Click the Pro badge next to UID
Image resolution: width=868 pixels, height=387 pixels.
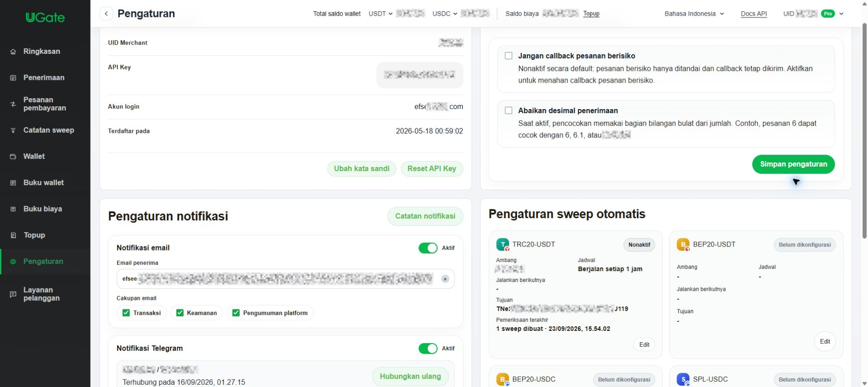828,14
